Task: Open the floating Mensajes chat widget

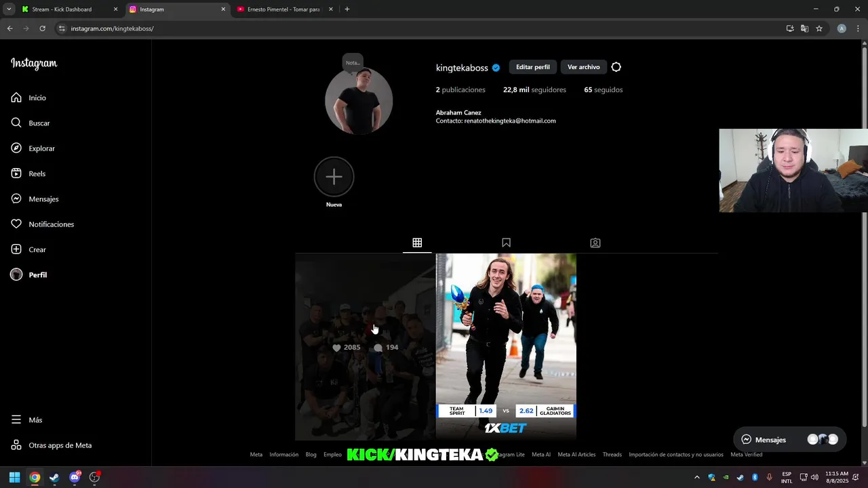Action: click(x=789, y=439)
